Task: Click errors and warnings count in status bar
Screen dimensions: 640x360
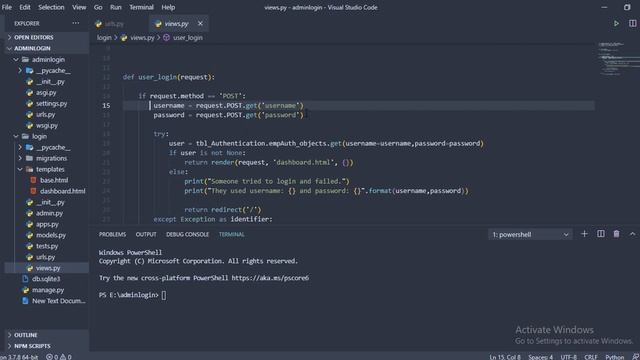Action: coord(59,357)
